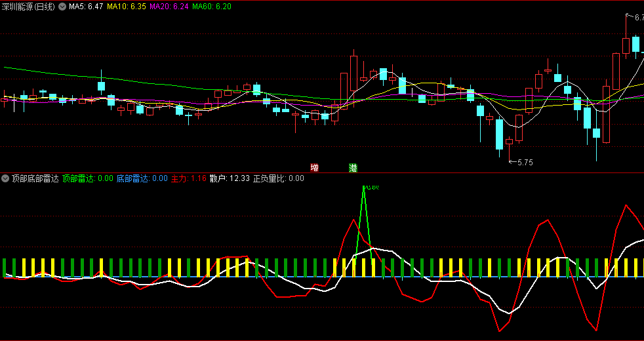Image resolution: width=644 pixels, height=341 pixels.
Task: Click the MA5: 6.47 label
Action: pyautogui.click(x=86, y=7)
